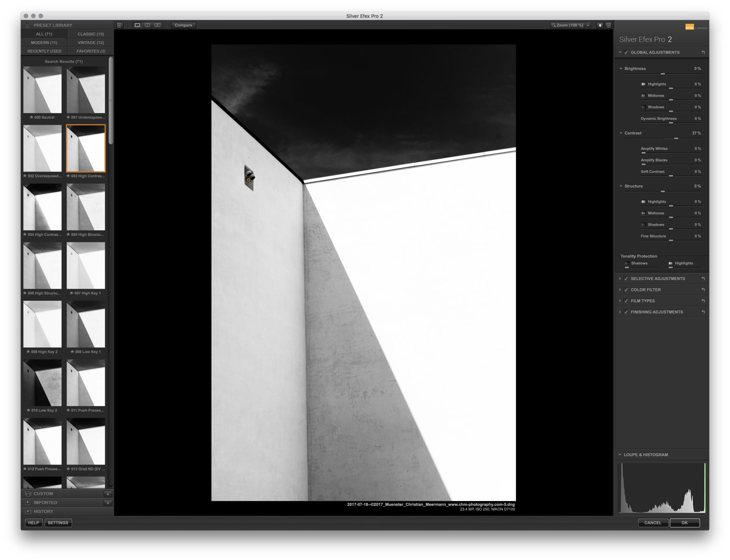This screenshot has height=560, width=730.
Task: Expand the Color Filter section
Action: point(620,290)
